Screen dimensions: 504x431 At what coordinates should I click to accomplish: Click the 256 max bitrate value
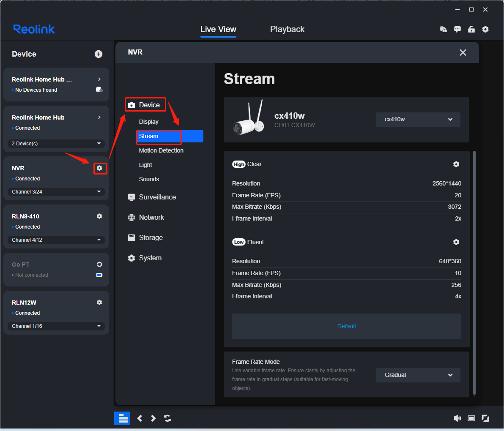click(456, 285)
